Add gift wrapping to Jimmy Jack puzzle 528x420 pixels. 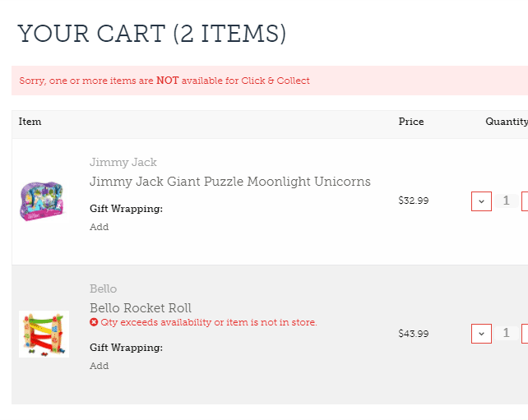pyautogui.click(x=99, y=227)
